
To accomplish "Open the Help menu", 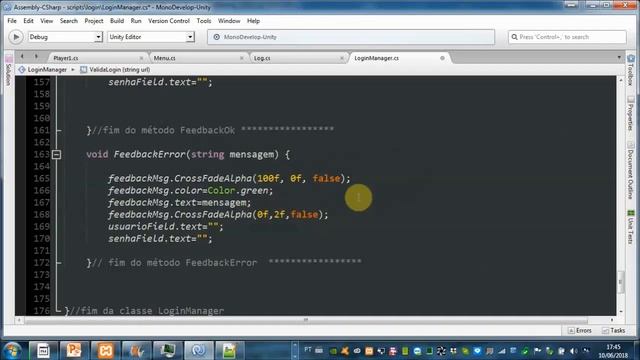I will (x=253, y=21).
